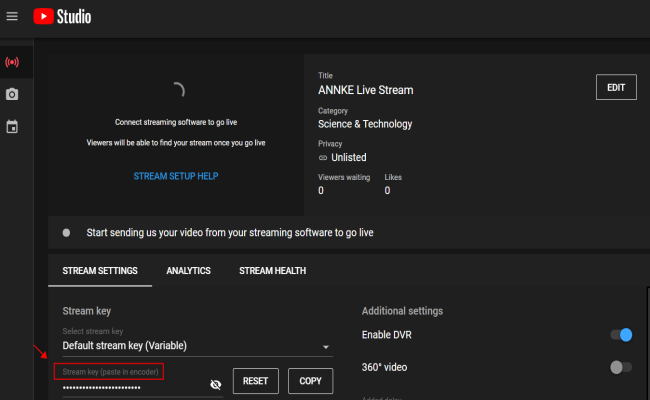
Task: Open the Stream Setup Help link
Action: click(x=176, y=176)
